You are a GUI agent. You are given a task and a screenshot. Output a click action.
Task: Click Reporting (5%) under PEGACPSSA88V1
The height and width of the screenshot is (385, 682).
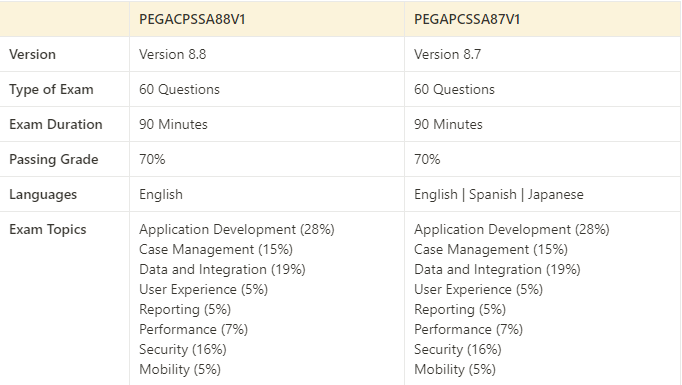pyautogui.click(x=185, y=309)
